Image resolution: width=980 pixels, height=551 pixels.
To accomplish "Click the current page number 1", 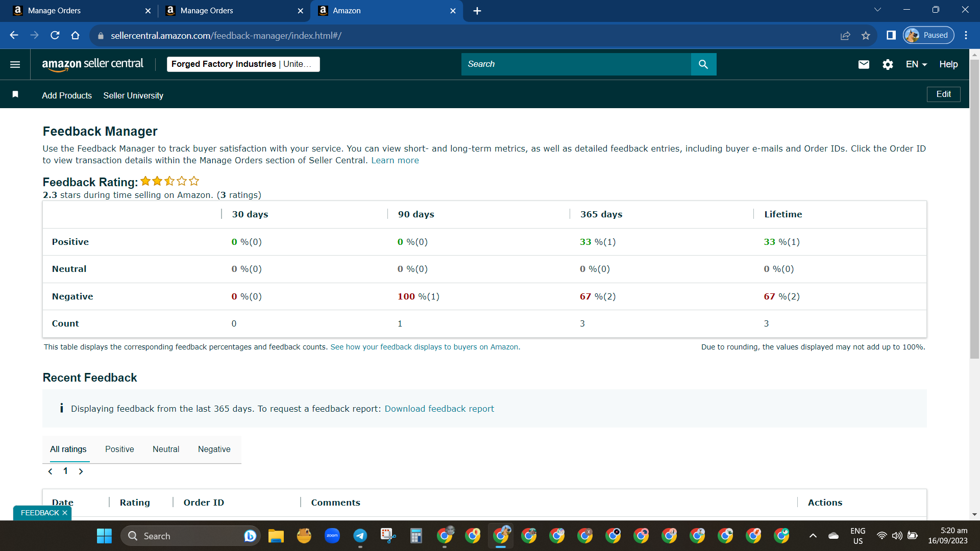I will tap(65, 471).
